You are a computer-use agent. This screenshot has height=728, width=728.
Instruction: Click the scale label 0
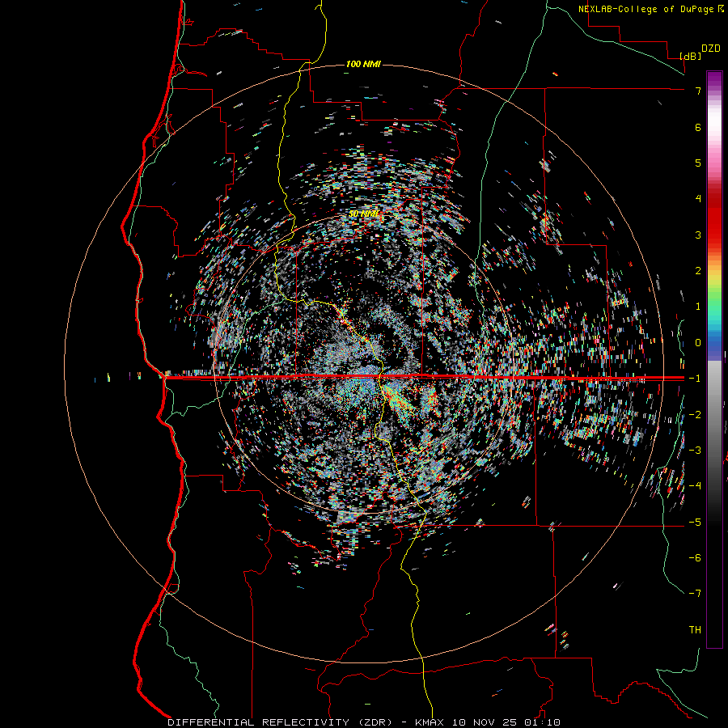[x=698, y=343]
